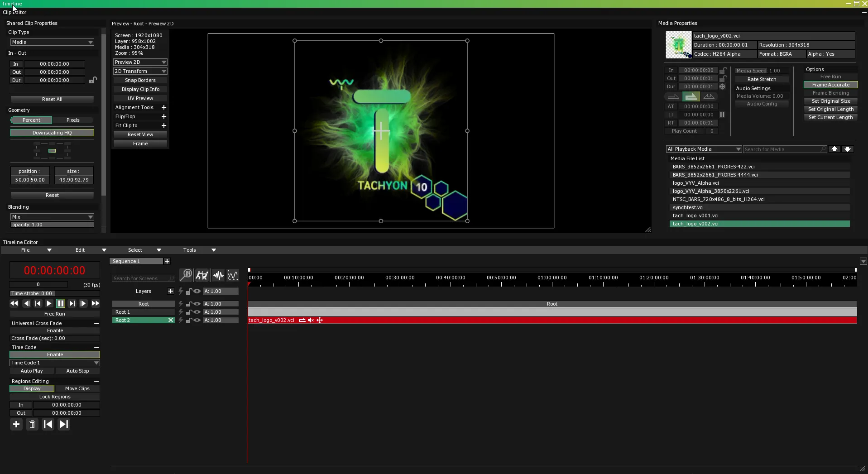Add a region with the plus button
Screen dimensions: 868x474
(x=16, y=424)
